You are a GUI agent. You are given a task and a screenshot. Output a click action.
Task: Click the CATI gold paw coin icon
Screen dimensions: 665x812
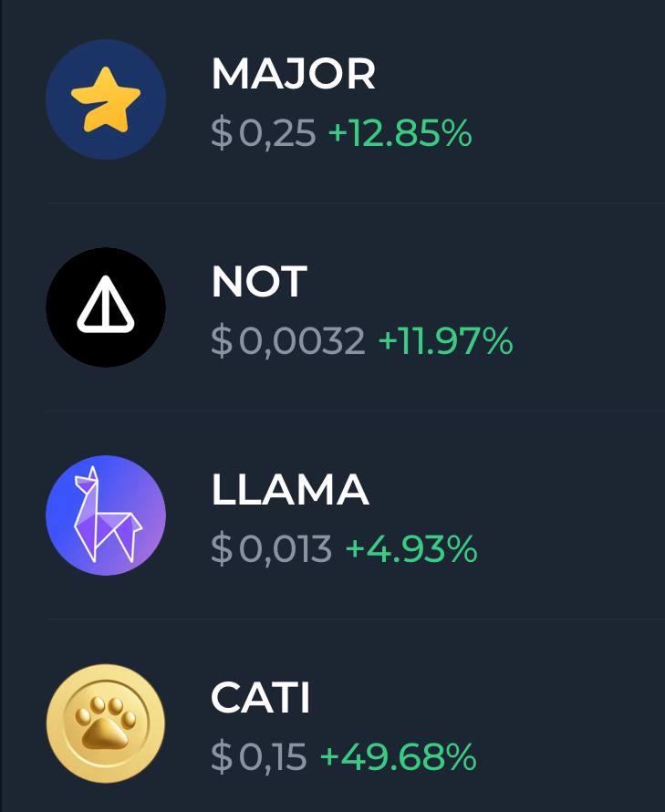106,724
